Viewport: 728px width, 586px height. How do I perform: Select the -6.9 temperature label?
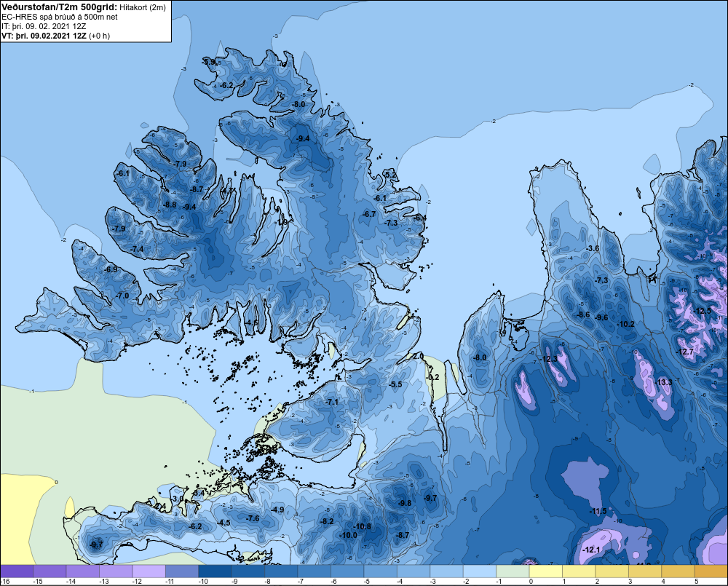(x=111, y=270)
